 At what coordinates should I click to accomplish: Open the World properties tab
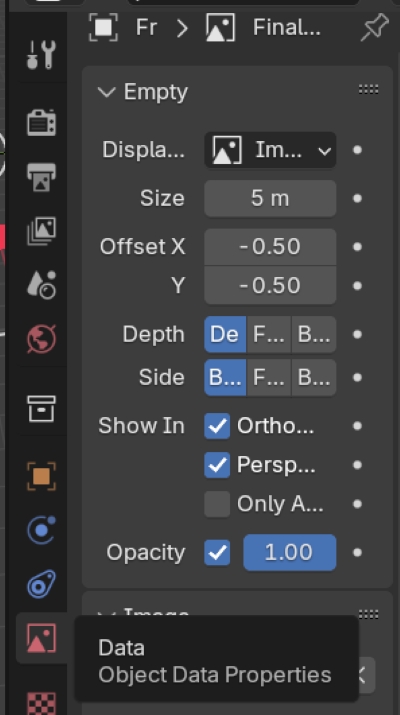point(41,339)
